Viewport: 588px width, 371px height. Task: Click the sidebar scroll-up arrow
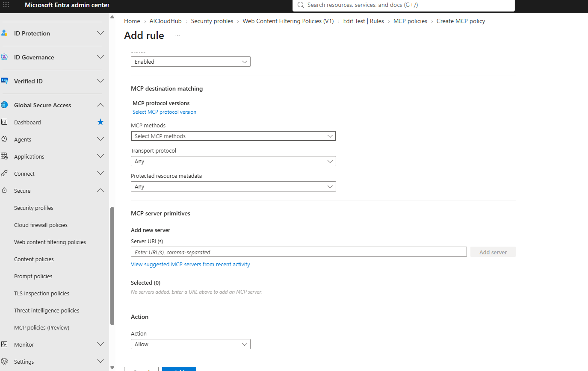coord(112,17)
